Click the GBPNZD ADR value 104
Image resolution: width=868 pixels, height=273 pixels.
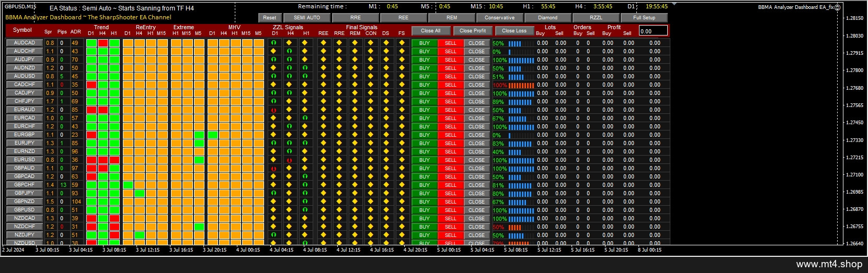pyautogui.click(x=76, y=201)
